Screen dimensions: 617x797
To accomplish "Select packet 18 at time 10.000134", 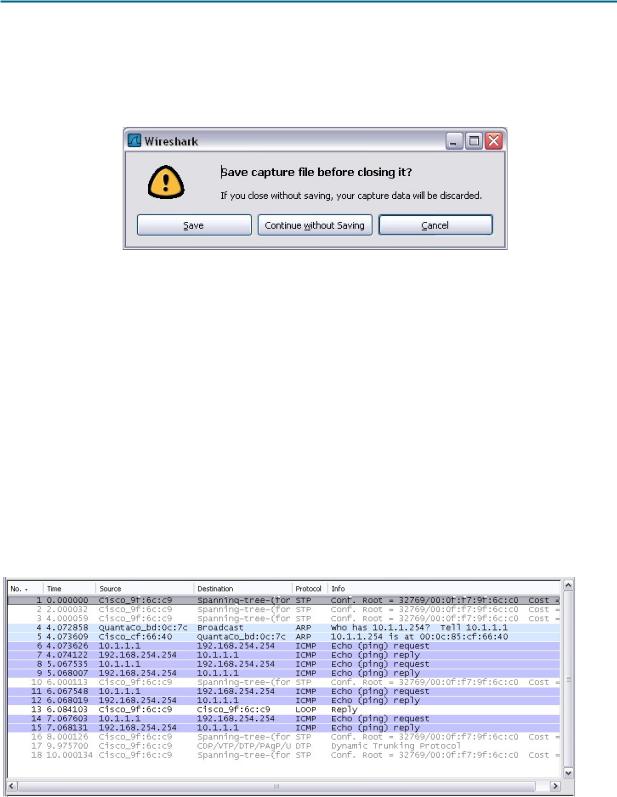I will pos(284,755).
